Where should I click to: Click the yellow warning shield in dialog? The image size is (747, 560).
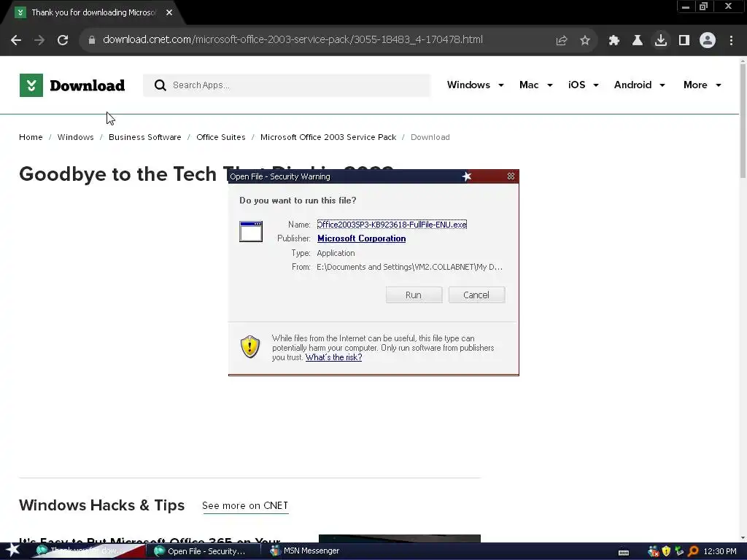click(x=250, y=346)
